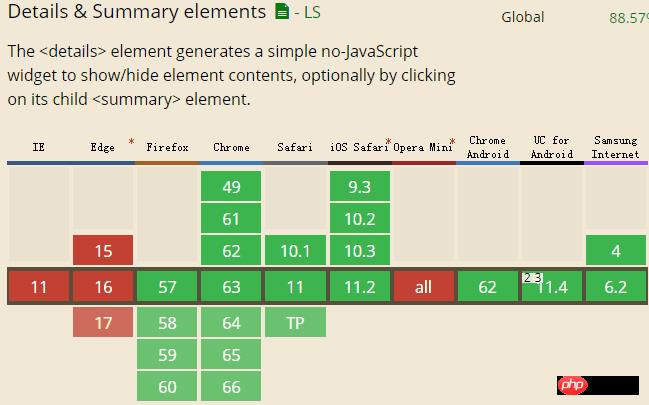The image size is (649, 405).
Task: Click the Safari TP version cell
Action: [x=295, y=322]
